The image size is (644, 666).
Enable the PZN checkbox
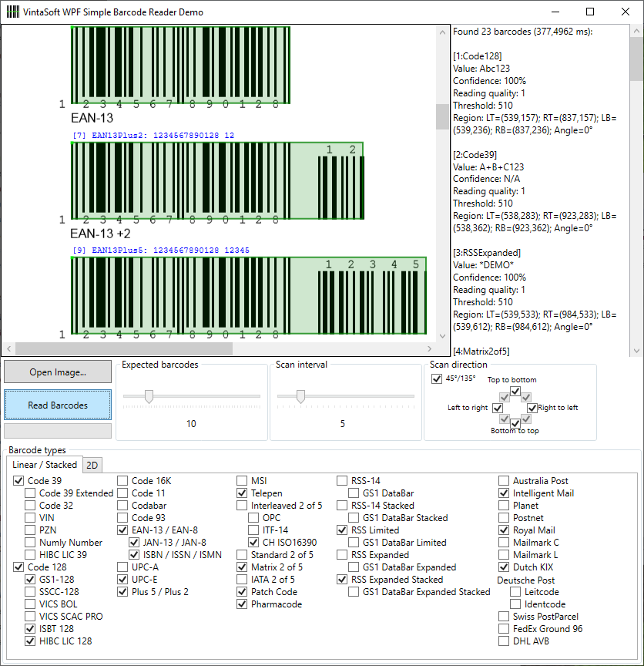tap(30, 530)
